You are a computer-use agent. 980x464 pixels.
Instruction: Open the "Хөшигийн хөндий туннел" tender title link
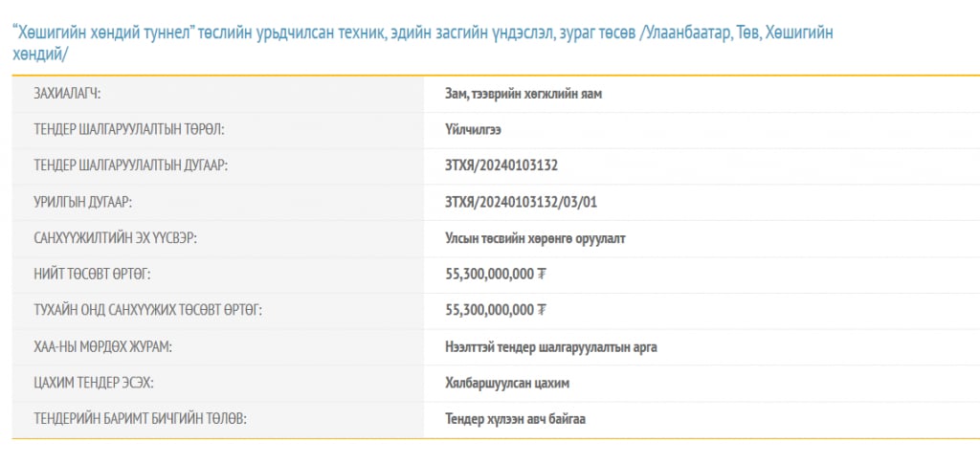click(422, 32)
